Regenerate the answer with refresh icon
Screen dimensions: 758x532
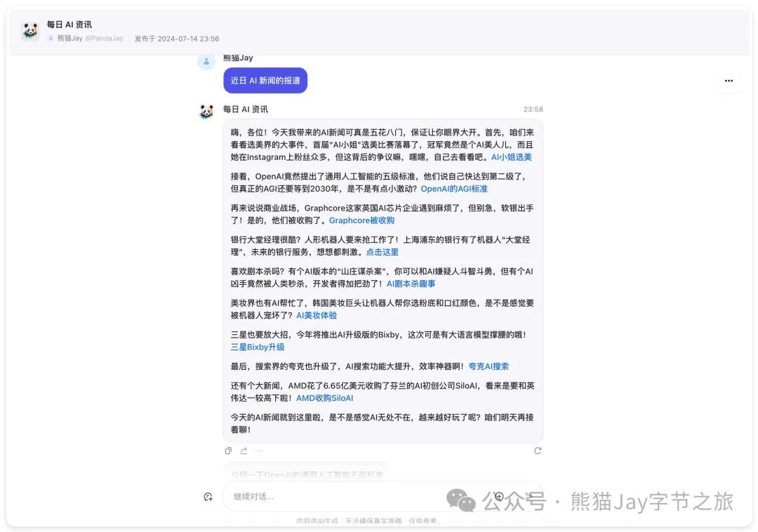[x=538, y=451]
